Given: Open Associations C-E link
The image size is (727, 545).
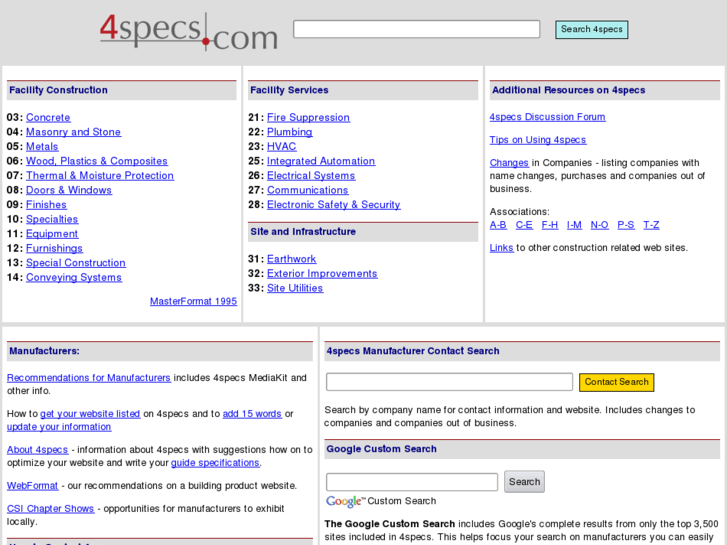Looking at the screenshot, I should click(x=524, y=225).
